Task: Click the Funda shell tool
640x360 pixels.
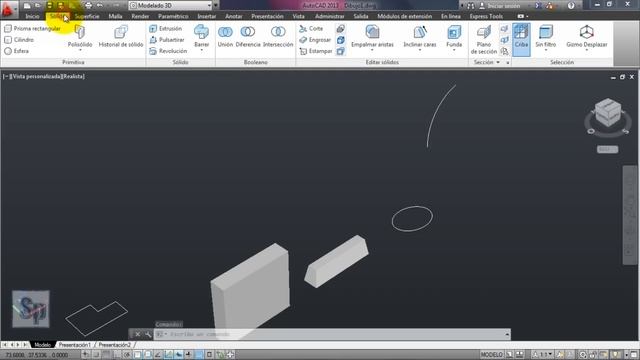Action: (454, 35)
